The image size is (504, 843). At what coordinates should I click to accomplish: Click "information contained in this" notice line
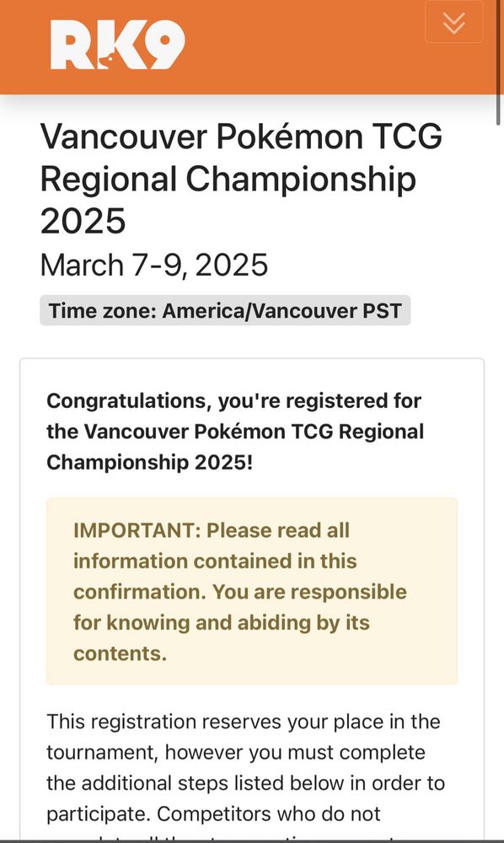[215, 561]
